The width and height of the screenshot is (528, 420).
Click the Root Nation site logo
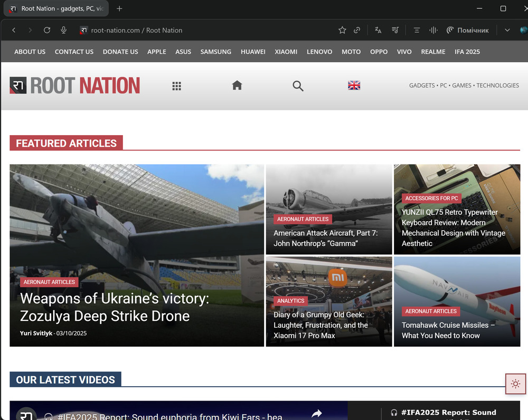click(x=75, y=85)
